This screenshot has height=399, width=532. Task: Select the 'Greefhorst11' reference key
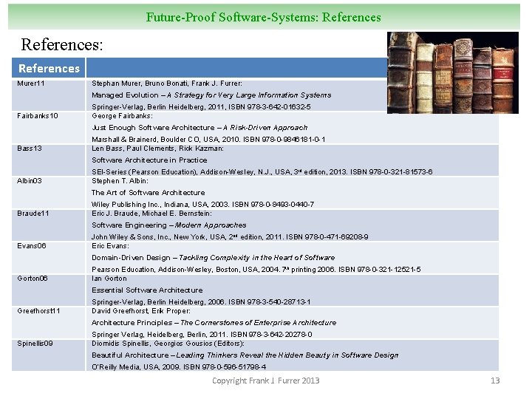click(38, 311)
